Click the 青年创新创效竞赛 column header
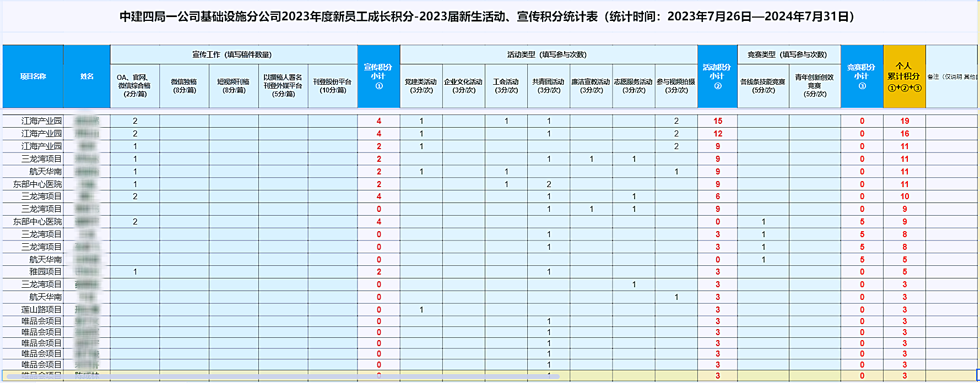 click(x=815, y=86)
